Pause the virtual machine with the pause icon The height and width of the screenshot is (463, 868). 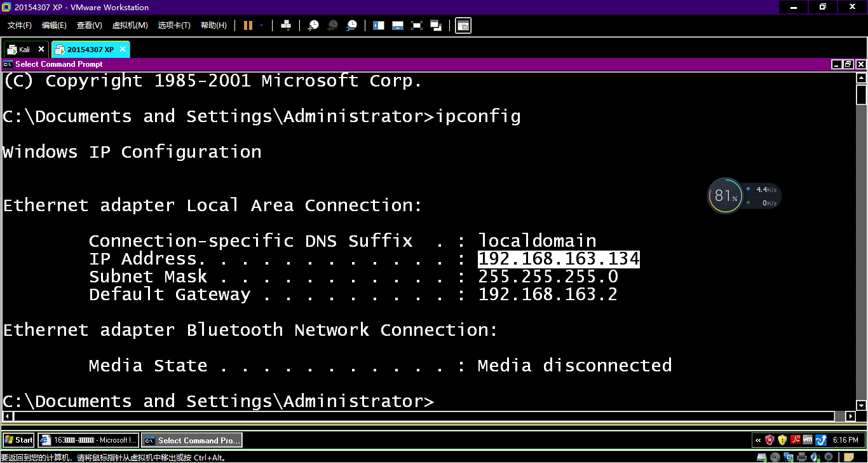click(x=248, y=25)
